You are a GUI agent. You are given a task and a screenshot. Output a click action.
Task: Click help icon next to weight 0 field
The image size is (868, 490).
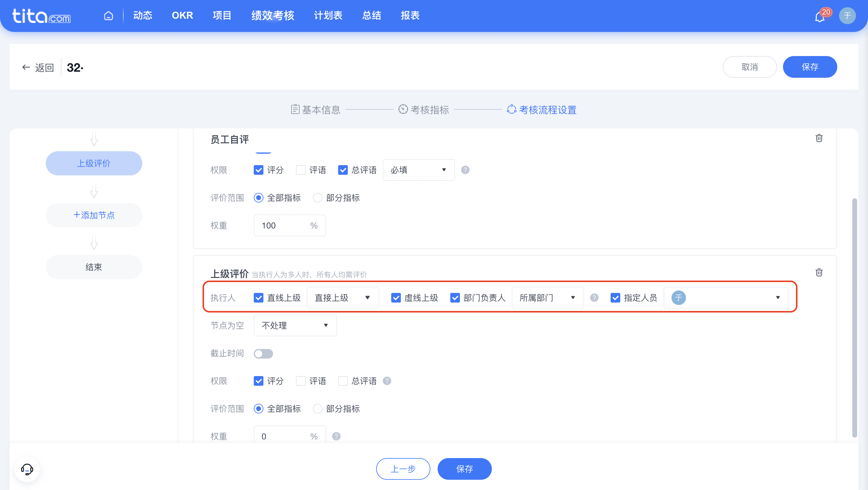[x=336, y=436]
